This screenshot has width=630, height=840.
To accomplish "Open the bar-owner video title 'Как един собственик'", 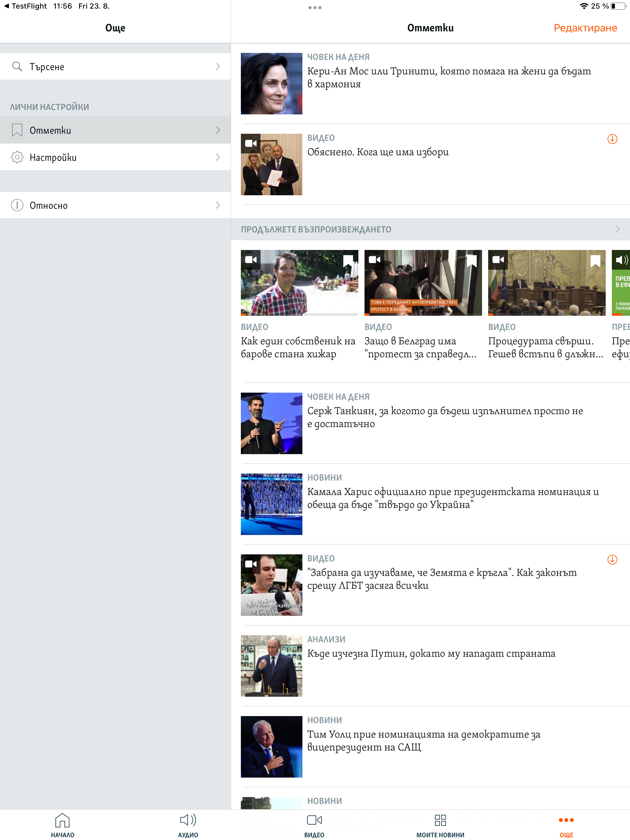I will (298, 347).
